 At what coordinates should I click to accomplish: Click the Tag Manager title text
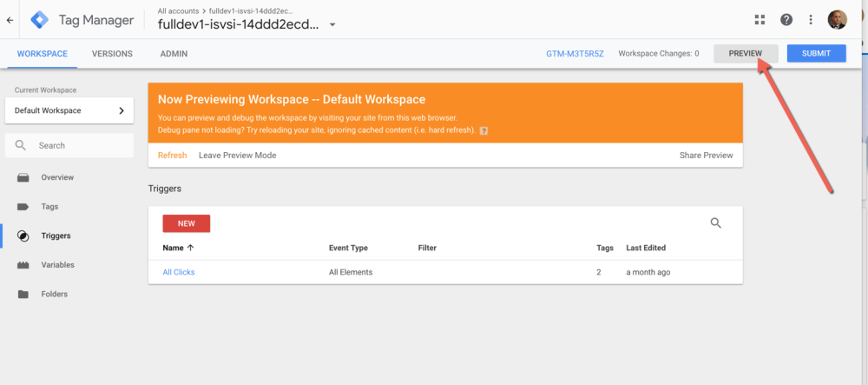(x=96, y=20)
